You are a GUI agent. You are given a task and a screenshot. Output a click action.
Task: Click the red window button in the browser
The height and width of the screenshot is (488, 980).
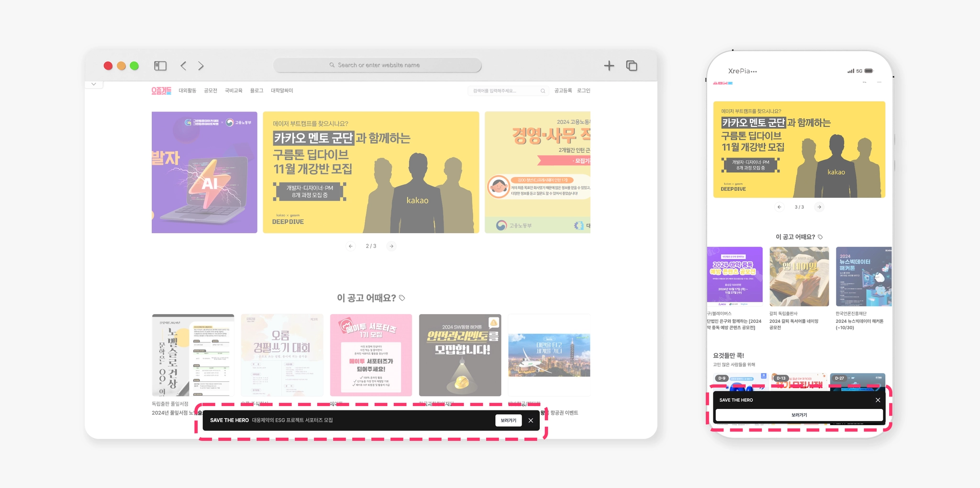click(108, 66)
